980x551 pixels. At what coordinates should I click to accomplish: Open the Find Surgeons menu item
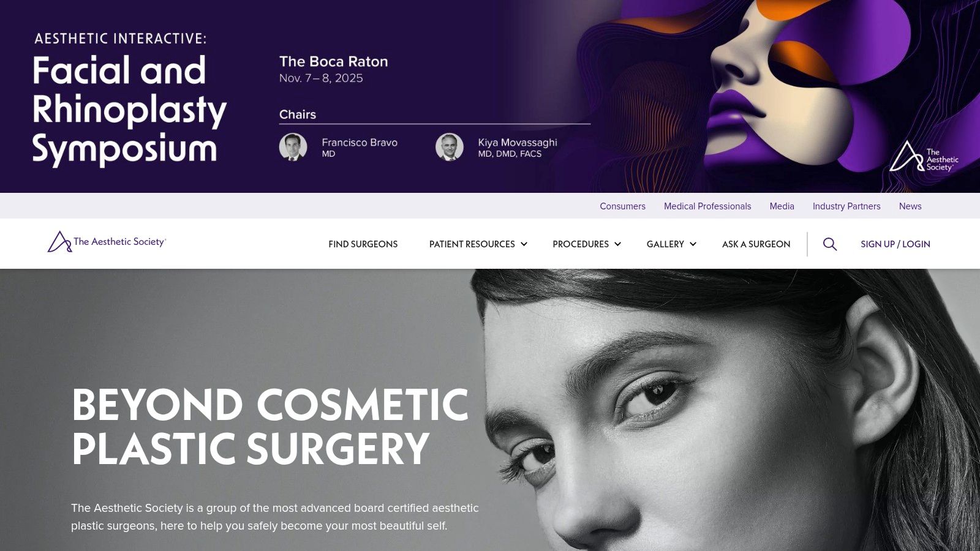point(363,244)
